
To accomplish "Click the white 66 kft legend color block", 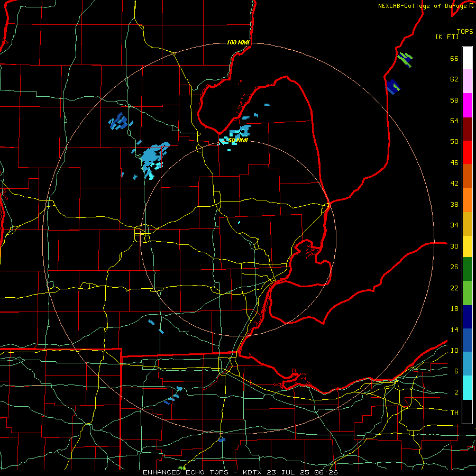I will 467,58.
